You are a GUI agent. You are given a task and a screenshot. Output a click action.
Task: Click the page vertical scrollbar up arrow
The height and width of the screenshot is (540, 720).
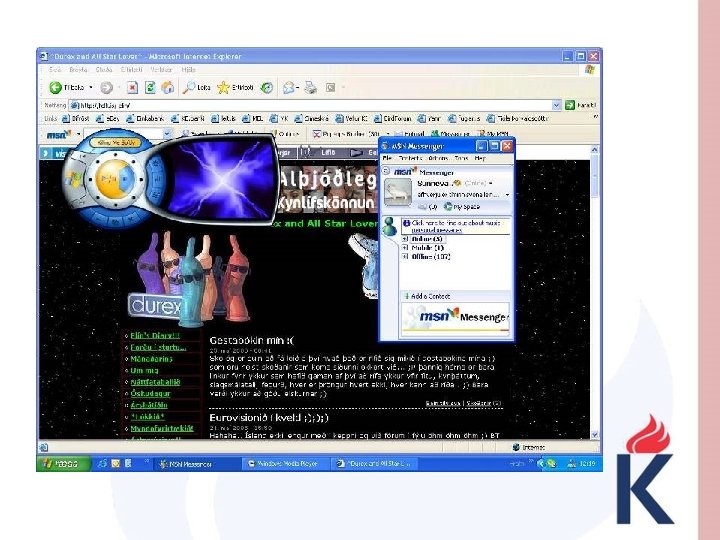pyautogui.click(x=595, y=150)
